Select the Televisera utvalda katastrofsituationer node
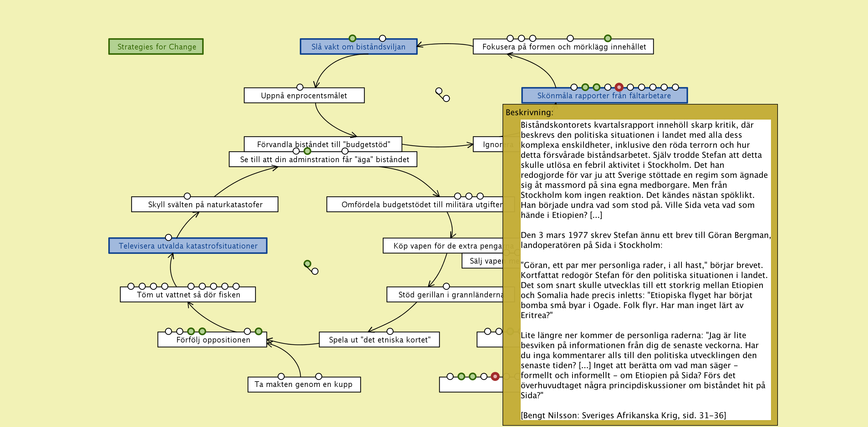Viewport: 868px width, 427px height. click(188, 246)
